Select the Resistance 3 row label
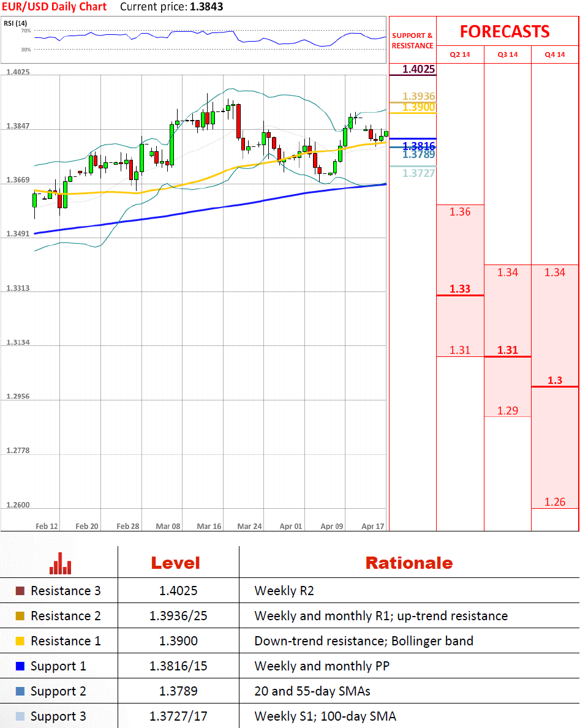Image resolution: width=580 pixels, height=728 pixels. click(66, 591)
